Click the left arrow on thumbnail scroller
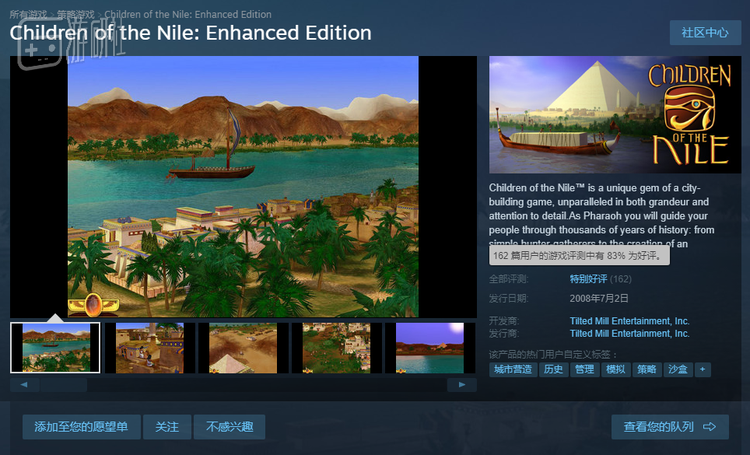This screenshot has height=455, width=750. coord(24,385)
